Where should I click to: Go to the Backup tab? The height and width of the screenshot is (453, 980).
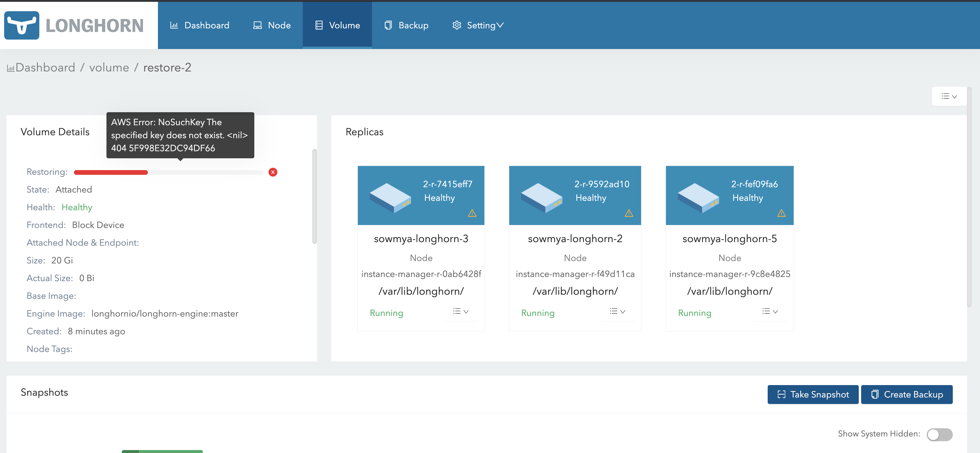406,25
